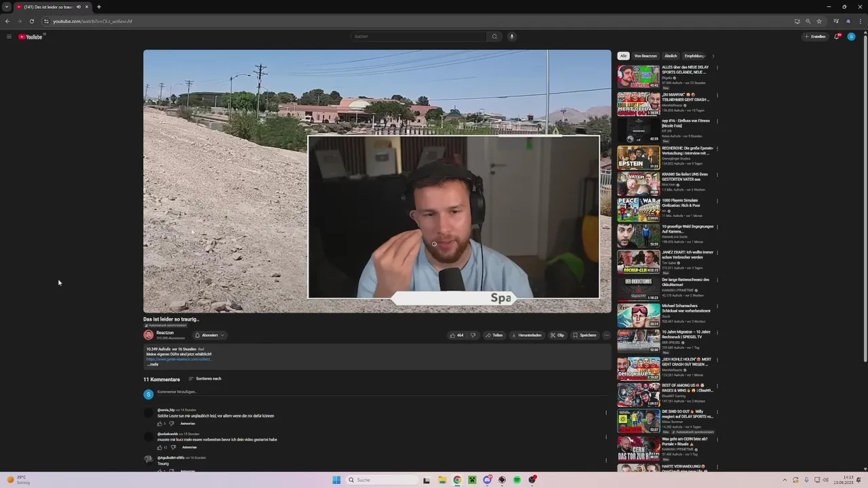Select the Alle filter chip

pyautogui.click(x=623, y=56)
